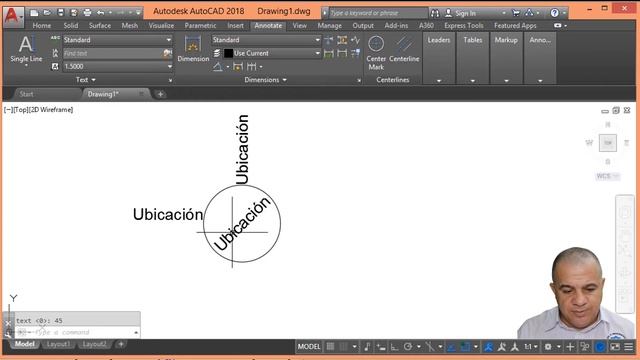
Task: Click the Quick dimension icon
Action: coord(238,67)
